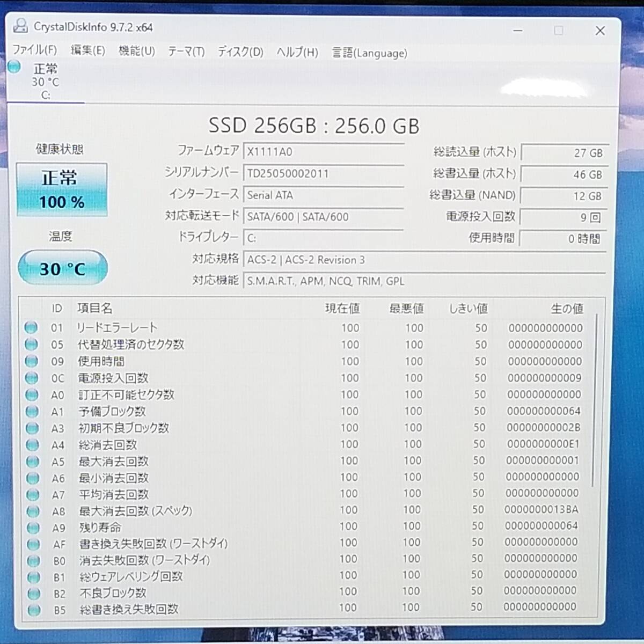Click status orb for ID A5 row
Viewport: 644px width, 644px height.
click(x=33, y=462)
